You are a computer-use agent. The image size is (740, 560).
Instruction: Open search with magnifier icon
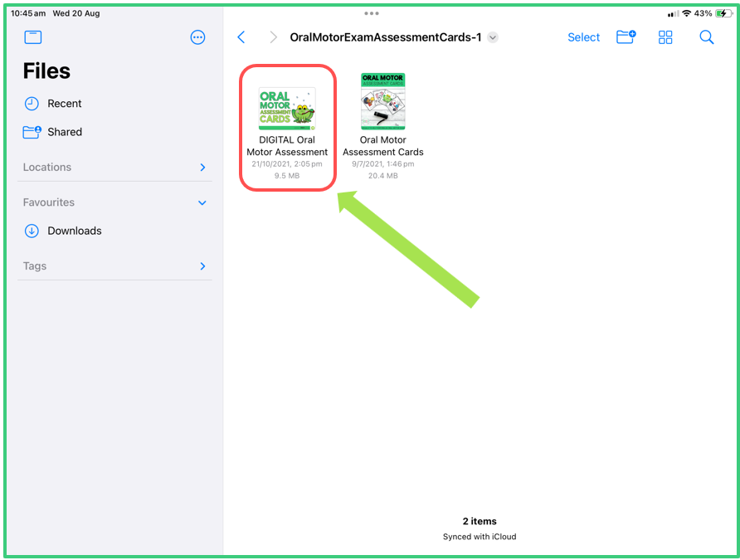[707, 37]
